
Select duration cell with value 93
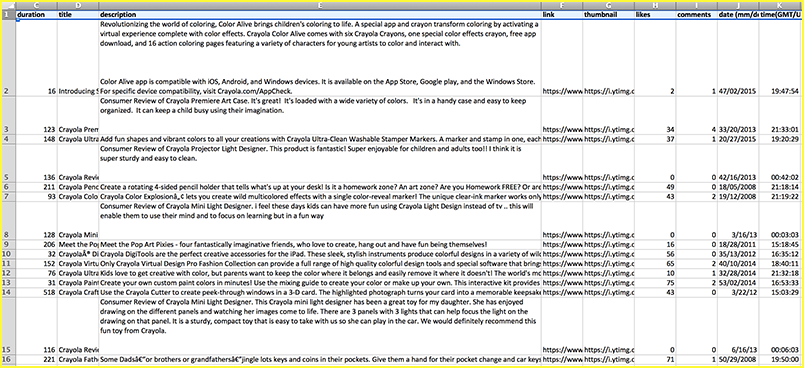coord(36,196)
